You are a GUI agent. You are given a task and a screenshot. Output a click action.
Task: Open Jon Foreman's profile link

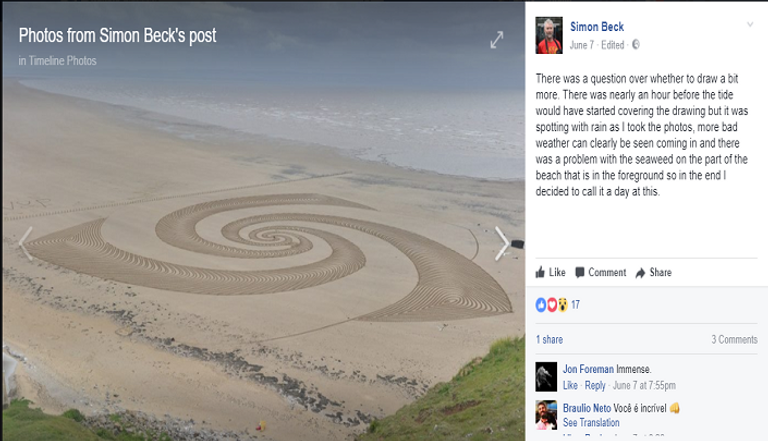pyautogui.click(x=588, y=369)
